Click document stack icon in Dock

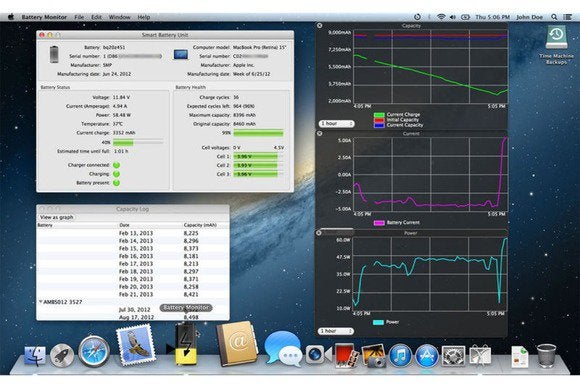click(x=520, y=357)
